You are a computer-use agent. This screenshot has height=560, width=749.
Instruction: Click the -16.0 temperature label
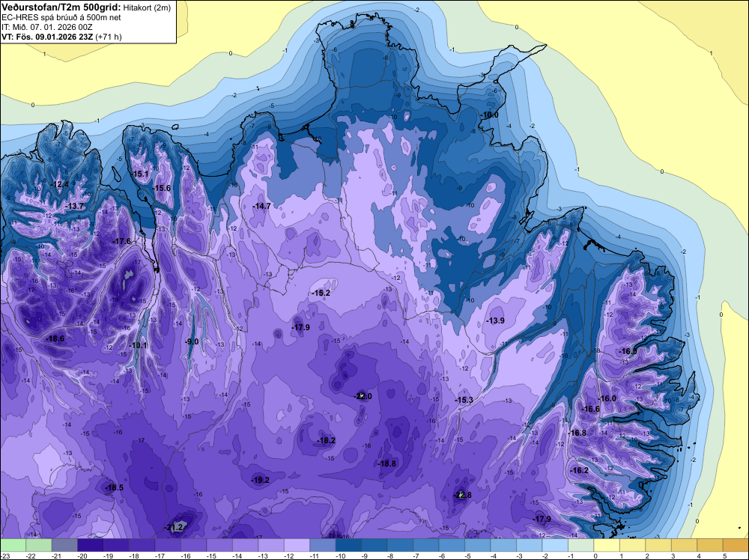pos(607,398)
